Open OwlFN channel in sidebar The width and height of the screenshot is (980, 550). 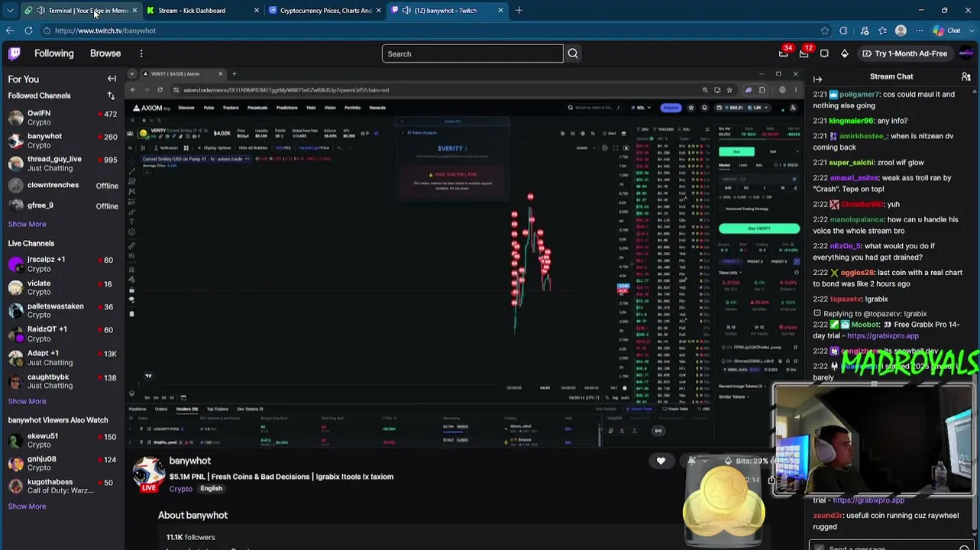(63, 117)
